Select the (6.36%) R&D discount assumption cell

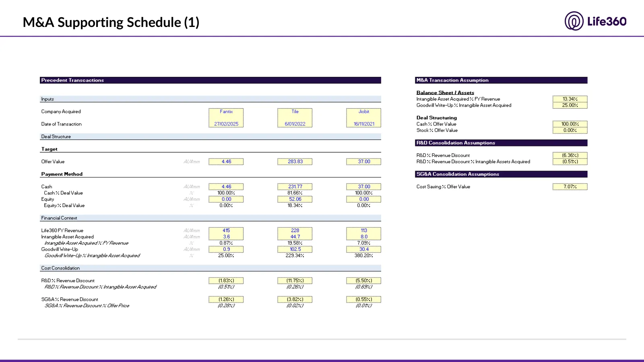point(570,155)
